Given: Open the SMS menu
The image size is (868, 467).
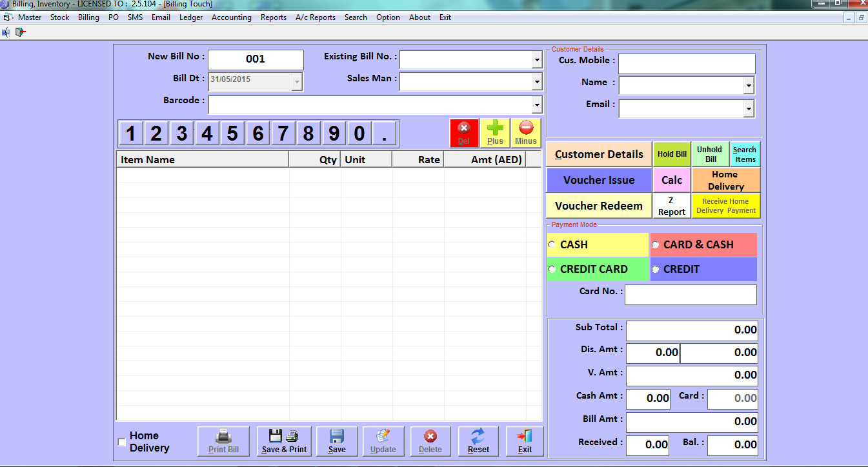Looking at the screenshot, I should coord(135,17).
